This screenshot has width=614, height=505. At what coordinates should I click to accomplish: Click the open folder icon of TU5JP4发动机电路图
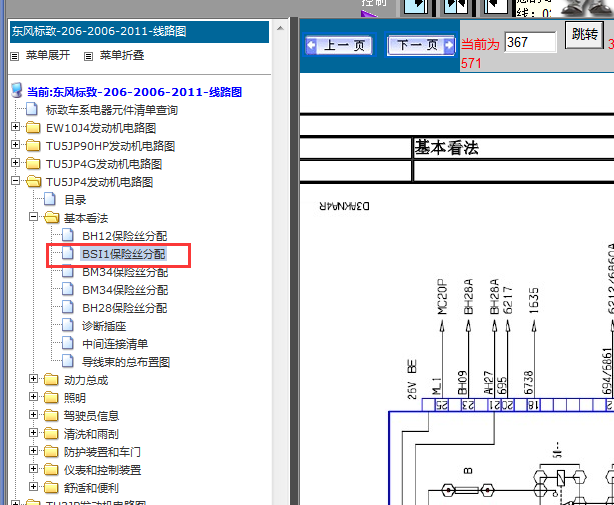tap(33, 181)
